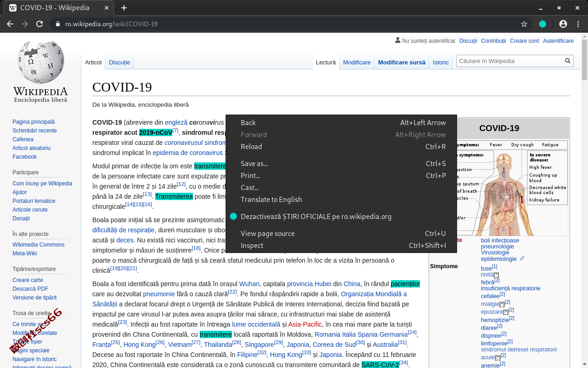This screenshot has width=588, height=368.
Task: Open a new tab with plus icon
Action: 124,8
